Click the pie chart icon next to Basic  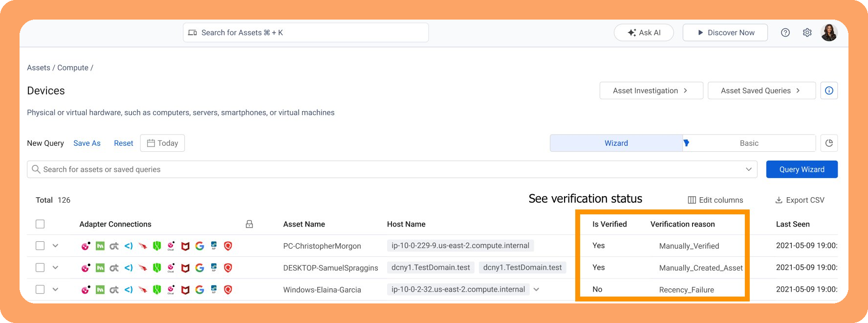(x=829, y=143)
